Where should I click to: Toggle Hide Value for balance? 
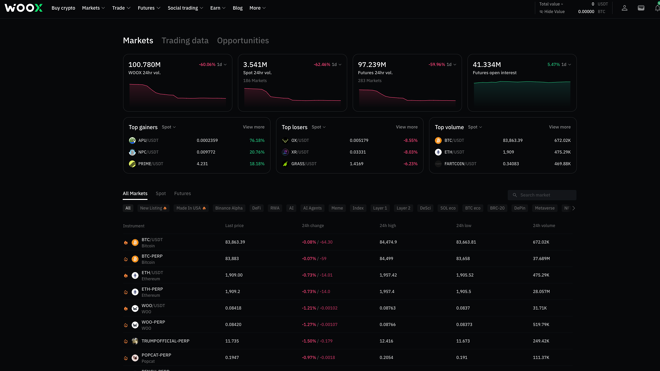(x=552, y=12)
